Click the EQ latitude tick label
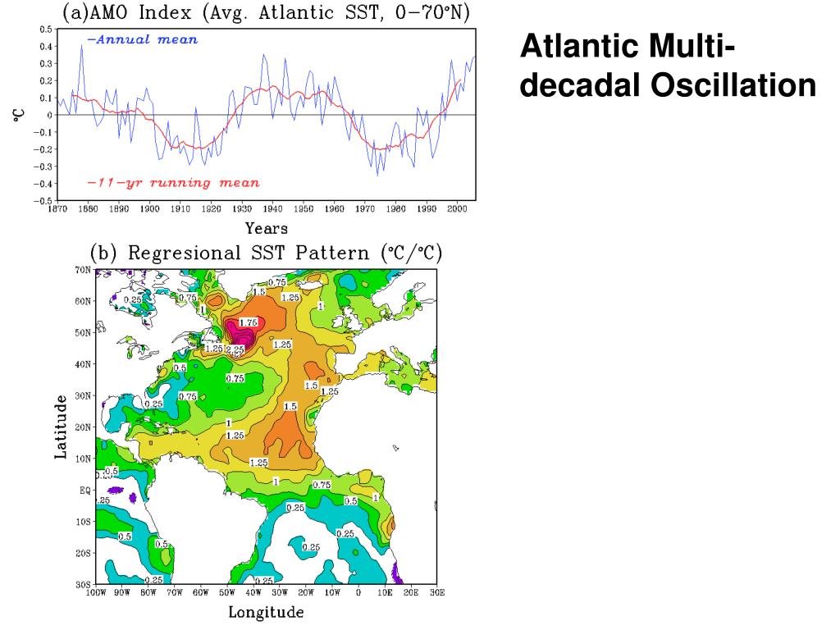The image size is (840, 630). pos(85,491)
